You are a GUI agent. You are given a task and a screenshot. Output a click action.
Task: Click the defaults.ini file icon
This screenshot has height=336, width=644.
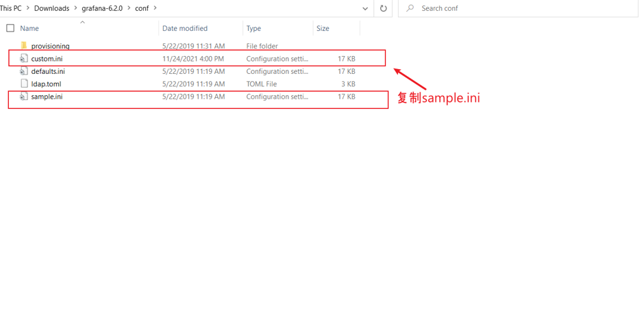24,71
